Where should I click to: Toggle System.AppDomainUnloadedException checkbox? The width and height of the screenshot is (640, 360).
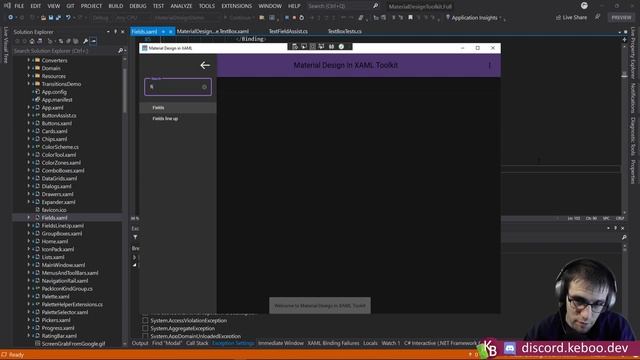tap(145, 336)
